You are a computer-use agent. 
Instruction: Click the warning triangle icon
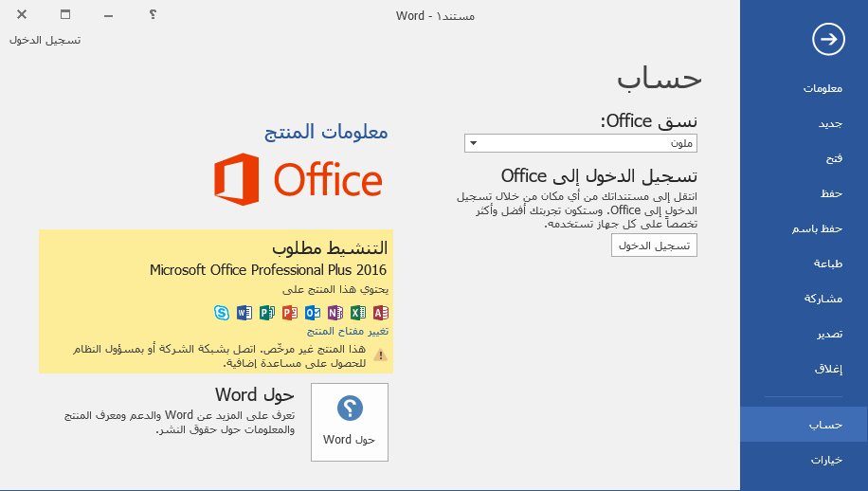[380, 355]
